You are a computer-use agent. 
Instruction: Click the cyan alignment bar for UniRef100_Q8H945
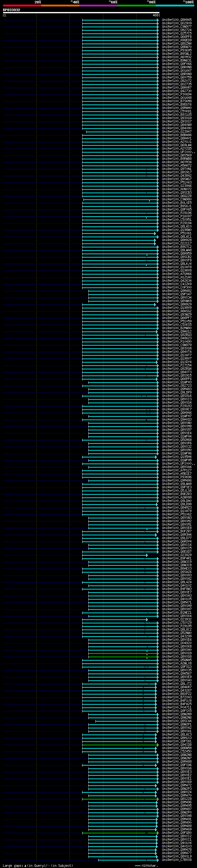tap(120, 20)
